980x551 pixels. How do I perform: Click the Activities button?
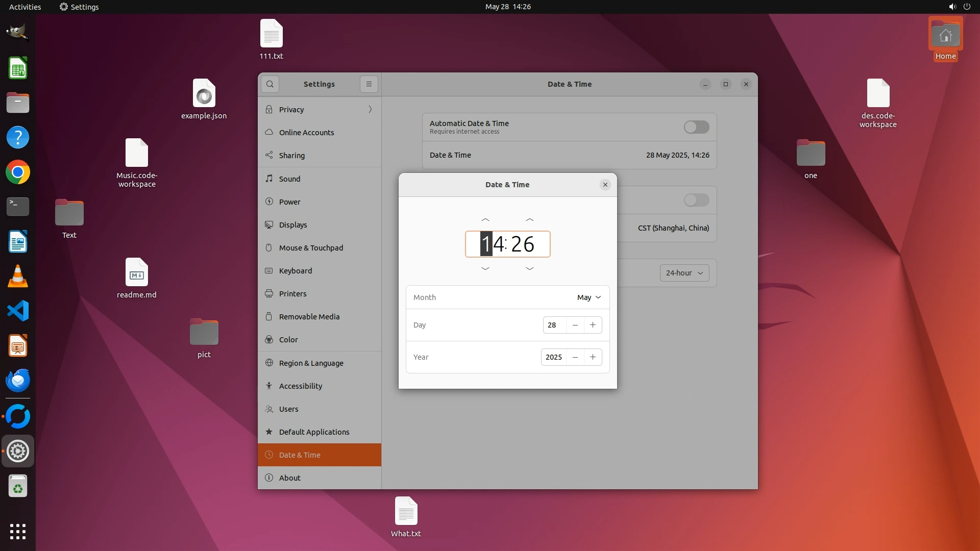[x=25, y=7]
